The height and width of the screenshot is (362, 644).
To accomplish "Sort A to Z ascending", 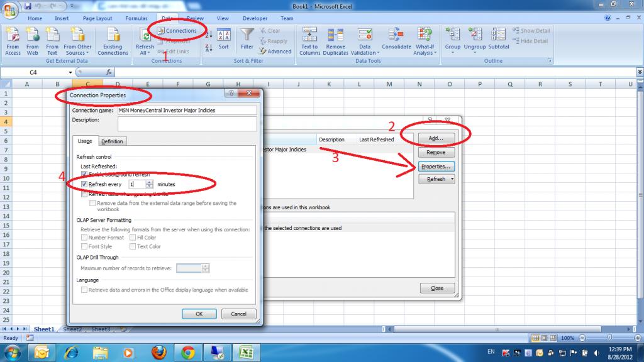I will pos(209,35).
